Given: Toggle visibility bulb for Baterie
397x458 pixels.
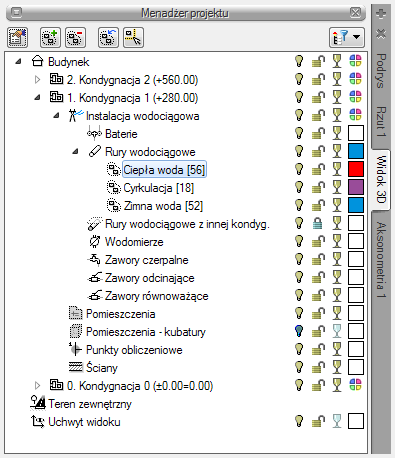Looking at the screenshot, I should point(299,133).
